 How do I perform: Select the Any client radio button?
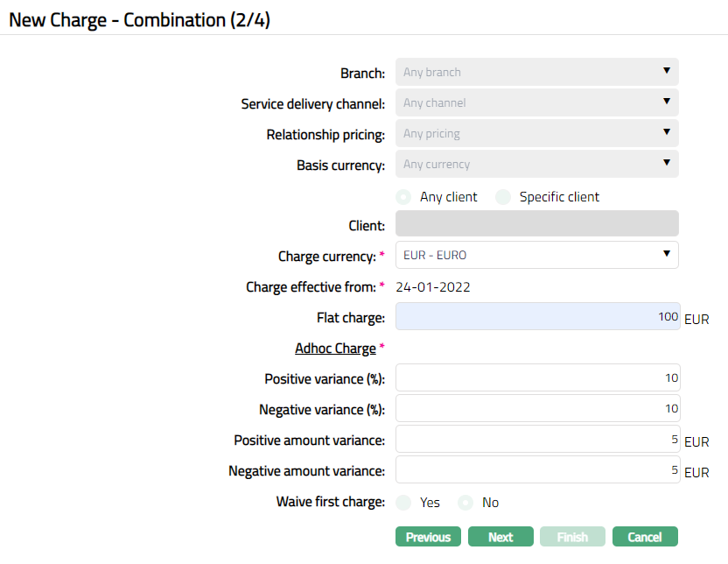pyautogui.click(x=404, y=197)
